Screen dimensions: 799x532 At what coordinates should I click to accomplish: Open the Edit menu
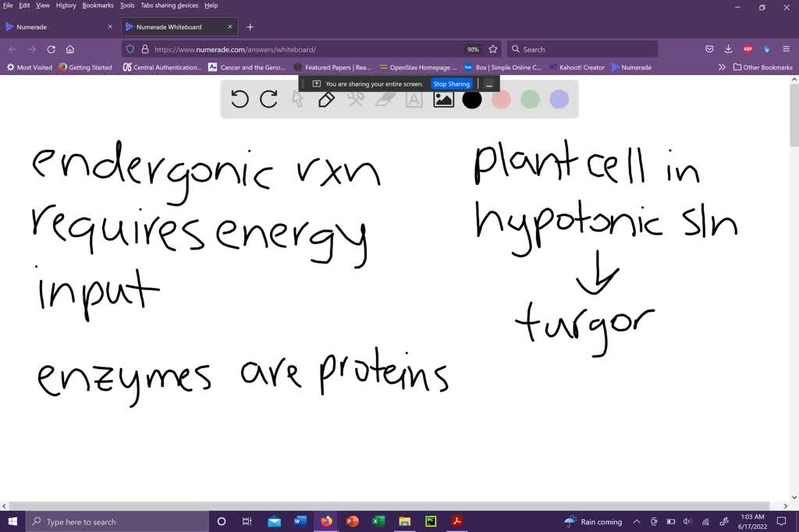24,5
